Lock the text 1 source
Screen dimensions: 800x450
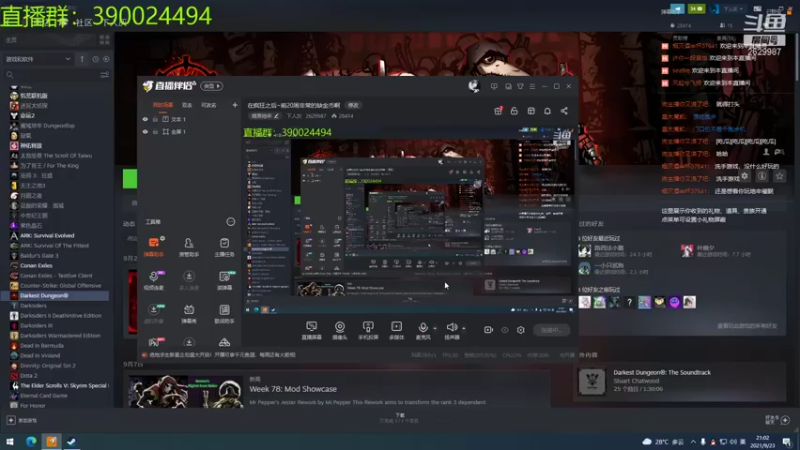[x=155, y=119]
